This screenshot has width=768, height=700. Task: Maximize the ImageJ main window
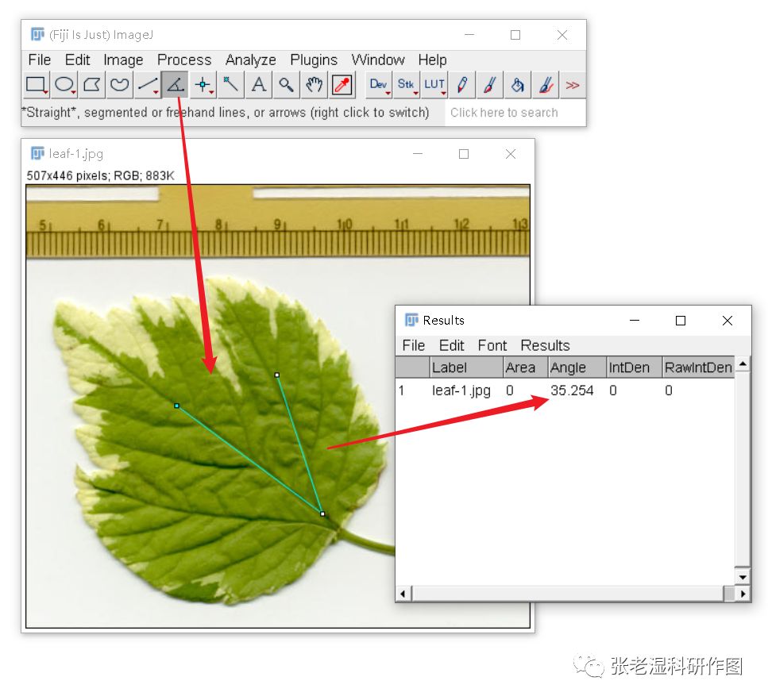coord(515,35)
